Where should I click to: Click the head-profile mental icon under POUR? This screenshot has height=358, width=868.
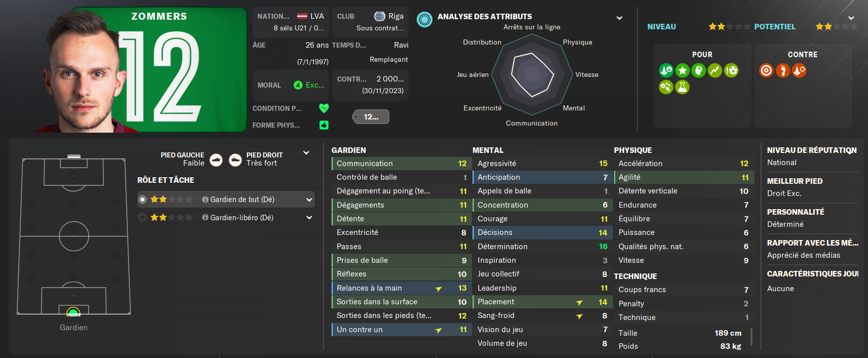click(699, 70)
